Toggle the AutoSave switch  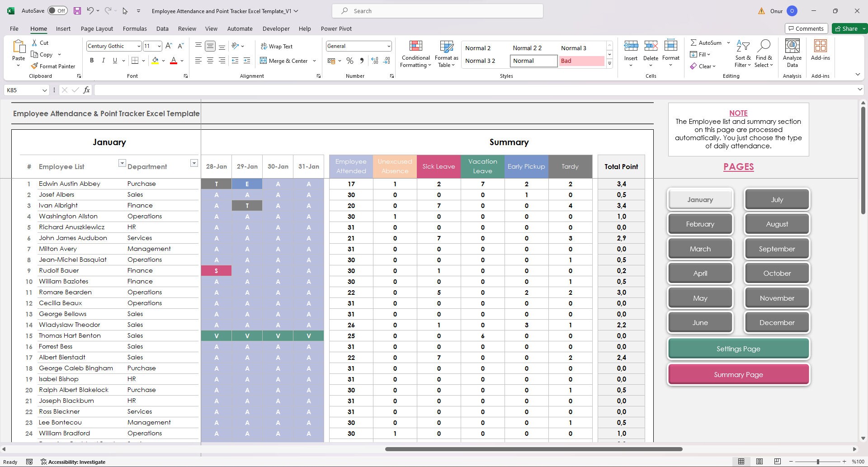click(57, 10)
